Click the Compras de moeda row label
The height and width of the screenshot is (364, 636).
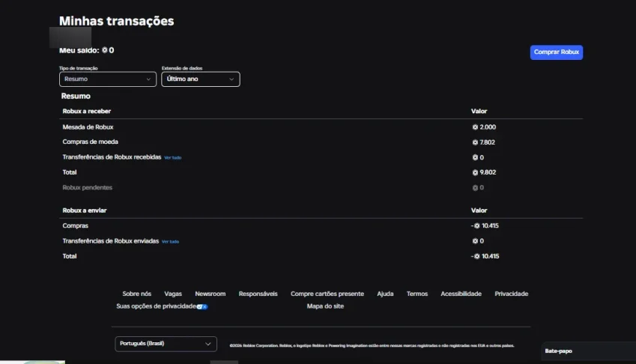[90, 142]
